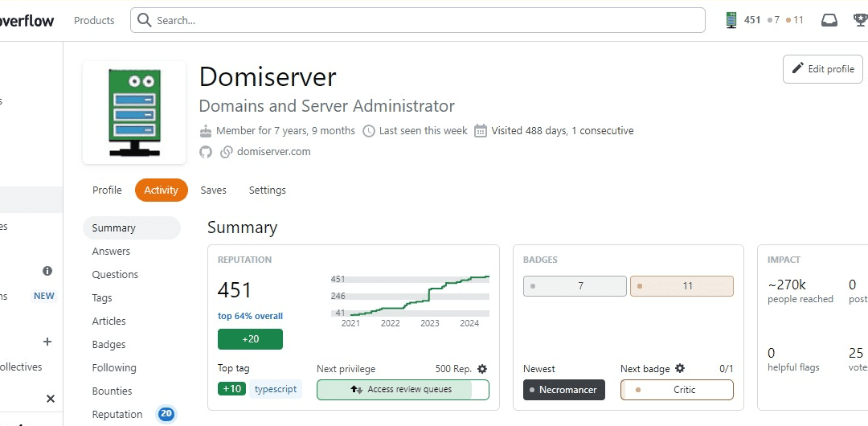Open the domiserver.com website link

pos(273,152)
